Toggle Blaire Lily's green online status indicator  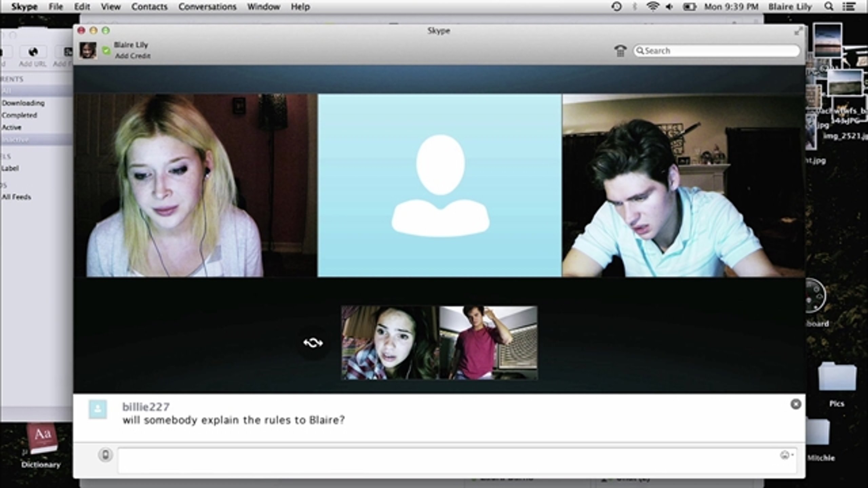(106, 50)
